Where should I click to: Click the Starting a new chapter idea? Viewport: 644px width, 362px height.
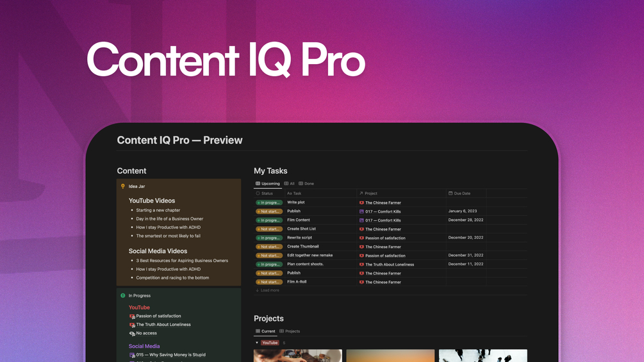click(158, 210)
